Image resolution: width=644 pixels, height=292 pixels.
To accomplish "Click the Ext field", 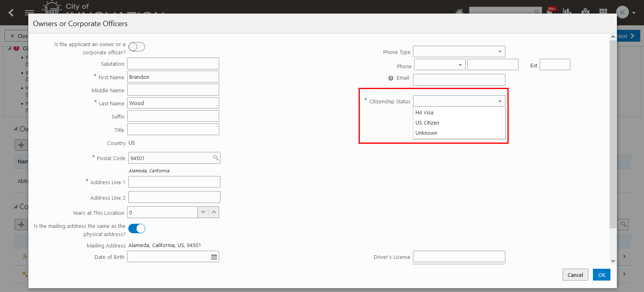I will (555, 65).
